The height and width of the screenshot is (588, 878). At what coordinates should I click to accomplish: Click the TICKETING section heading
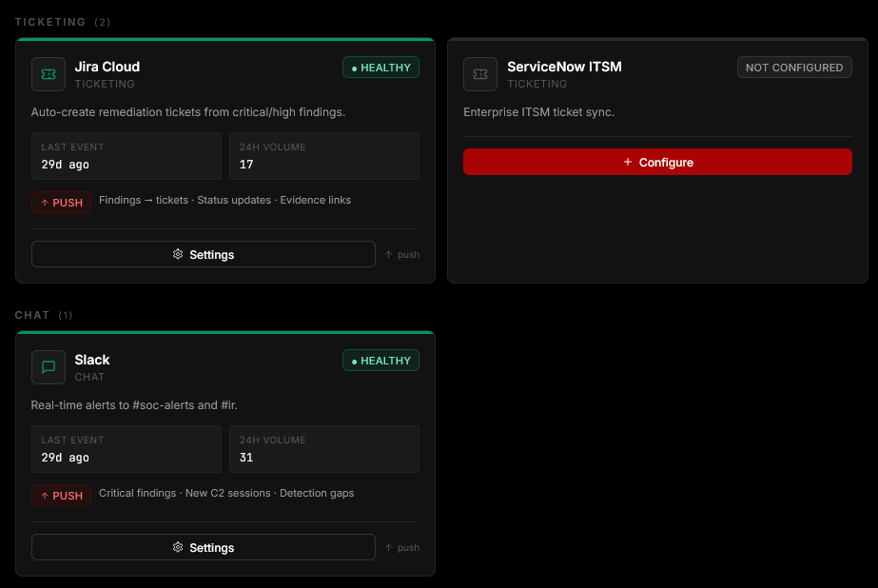(x=50, y=22)
